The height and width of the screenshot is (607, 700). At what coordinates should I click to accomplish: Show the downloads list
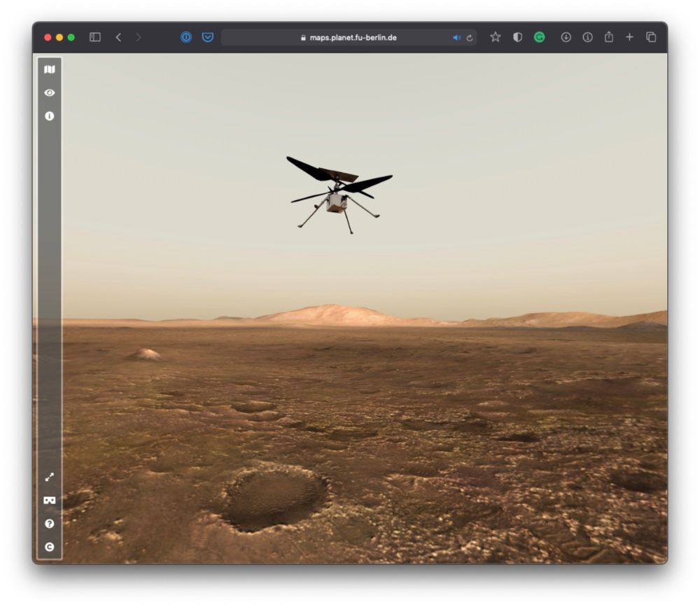(x=566, y=37)
